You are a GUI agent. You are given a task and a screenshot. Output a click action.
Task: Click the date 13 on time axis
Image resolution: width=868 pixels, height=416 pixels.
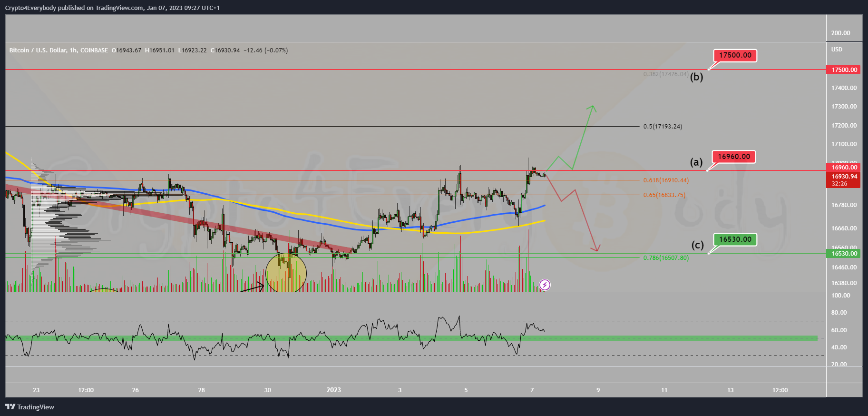click(x=731, y=390)
